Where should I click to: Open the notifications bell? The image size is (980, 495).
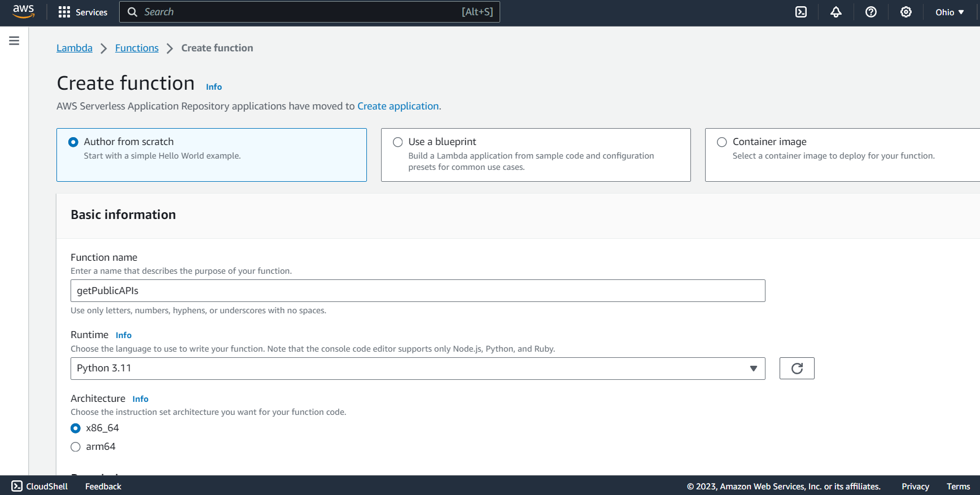coord(835,12)
